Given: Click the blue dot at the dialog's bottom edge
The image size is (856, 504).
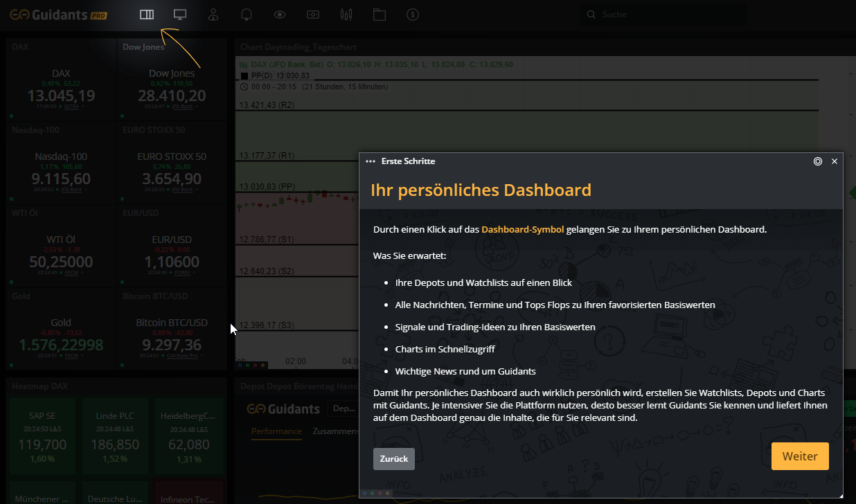Looking at the screenshot, I should tap(365, 493).
